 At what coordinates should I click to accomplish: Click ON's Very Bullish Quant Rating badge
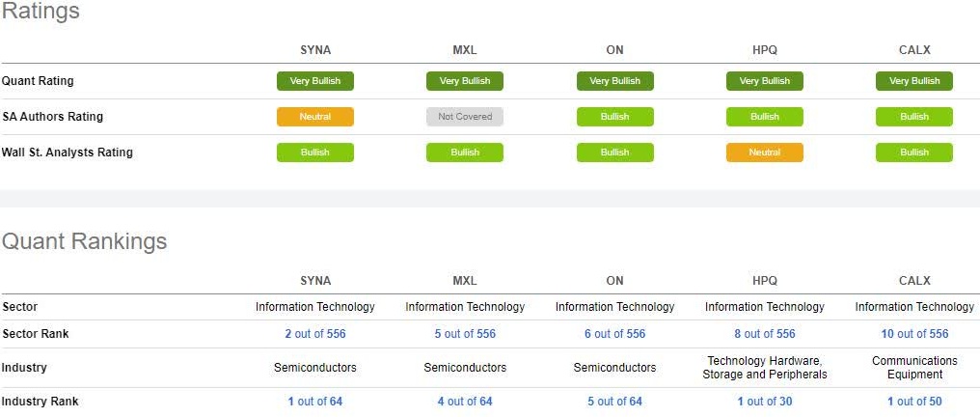(x=614, y=81)
